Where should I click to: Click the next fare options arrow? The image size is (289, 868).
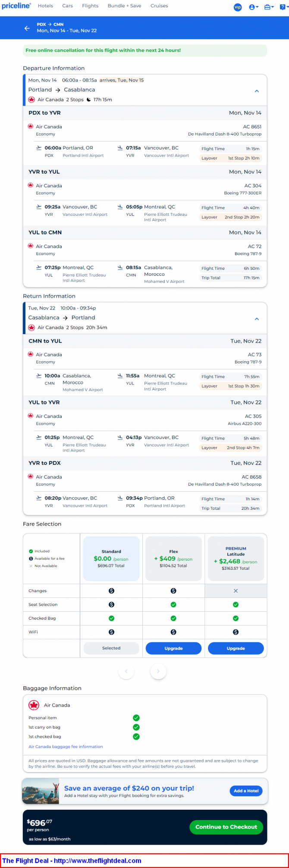pos(158,671)
